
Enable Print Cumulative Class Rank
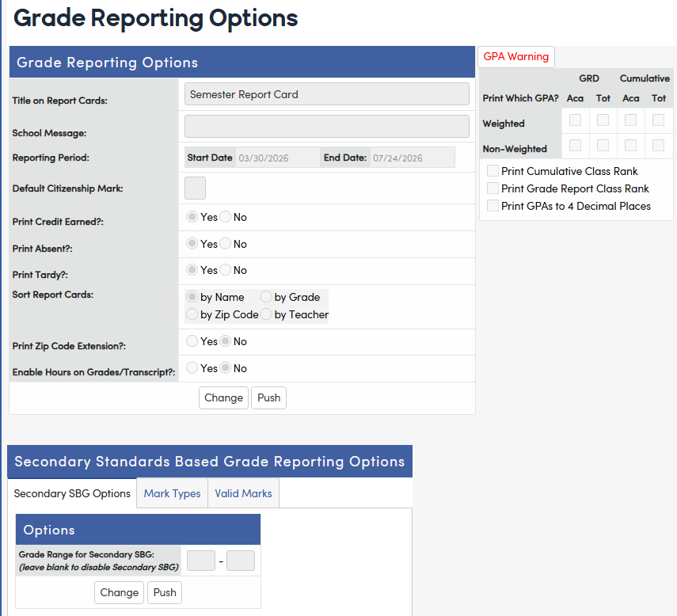tap(493, 170)
